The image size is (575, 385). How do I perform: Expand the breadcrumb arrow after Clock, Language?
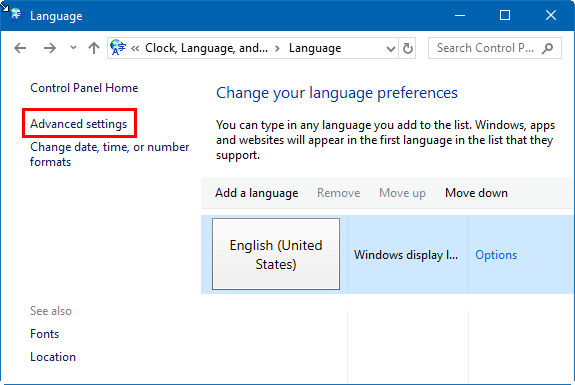click(278, 48)
